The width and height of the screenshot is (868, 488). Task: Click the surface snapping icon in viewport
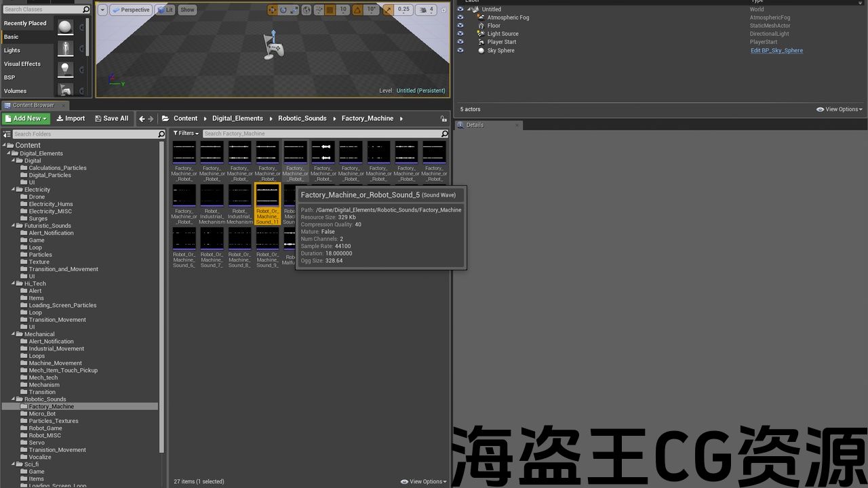pyautogui.click(x=319, y=10)
